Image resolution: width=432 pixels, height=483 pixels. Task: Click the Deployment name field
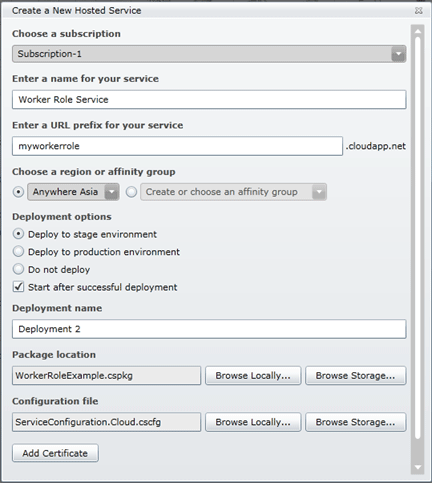tap(209, 329)
